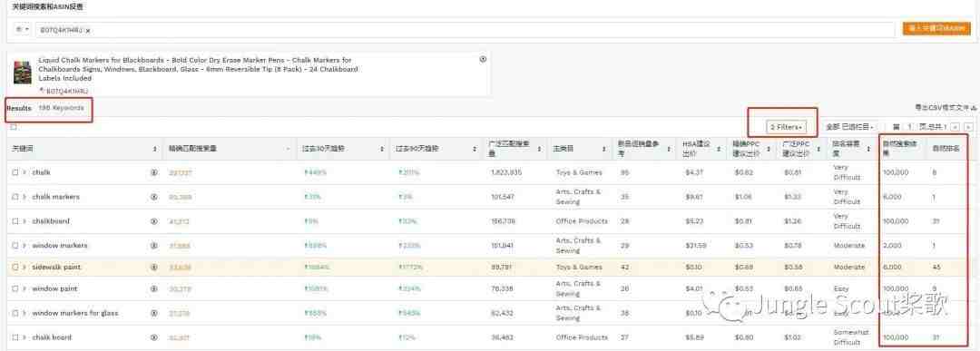Tick the checkbox for chalk markers row
Image resolution: width=980 pixels, height=351 pixels.
click(x=15, y=197)
